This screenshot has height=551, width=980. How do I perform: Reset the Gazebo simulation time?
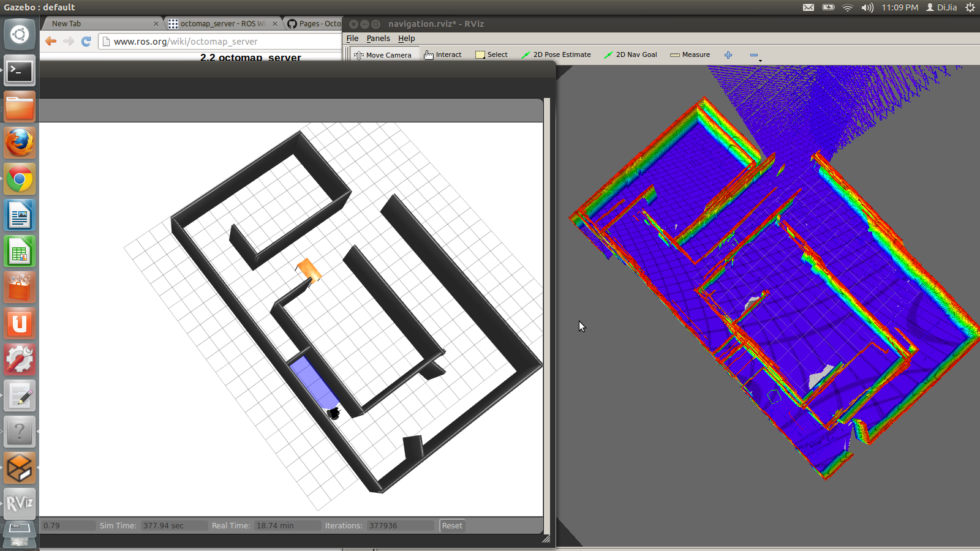click(452, 525)
